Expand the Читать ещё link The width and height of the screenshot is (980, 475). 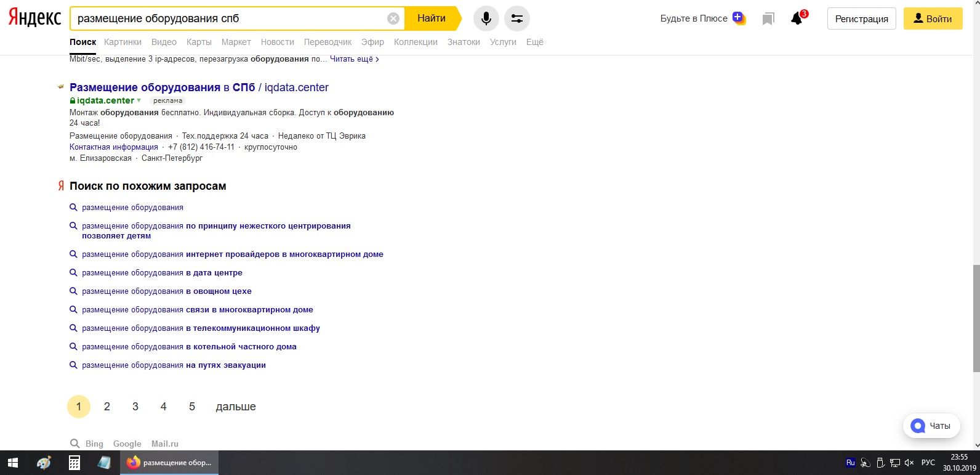point(355,59)
